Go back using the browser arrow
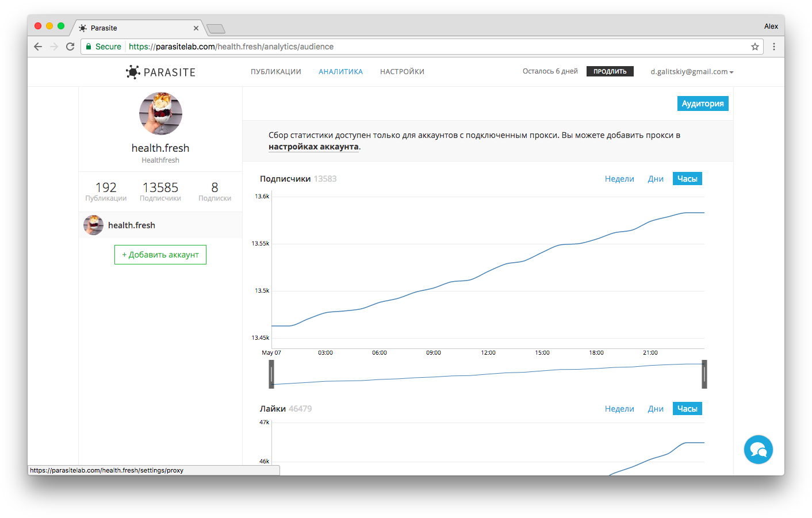Image resolution: width=812 pixels, height=518 pixels. click(x=38, y=47)
